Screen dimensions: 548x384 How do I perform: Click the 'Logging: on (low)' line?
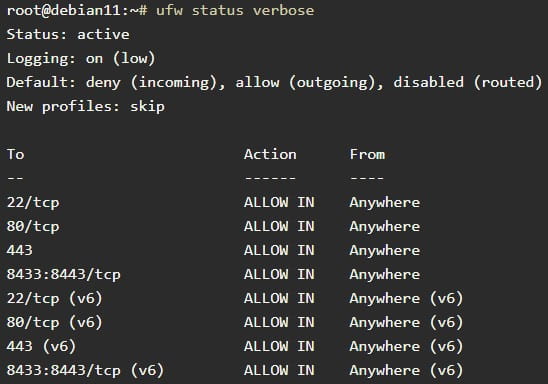pyautogui.click(x=81, y=58)
